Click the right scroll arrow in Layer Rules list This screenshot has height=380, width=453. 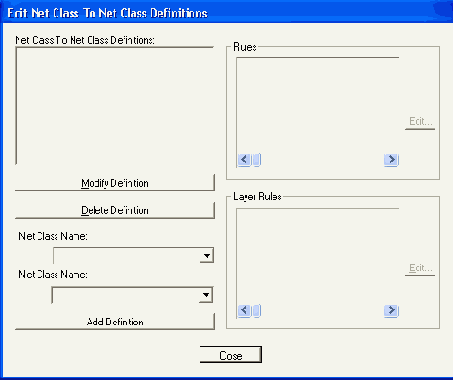click(x=391, y=311)
